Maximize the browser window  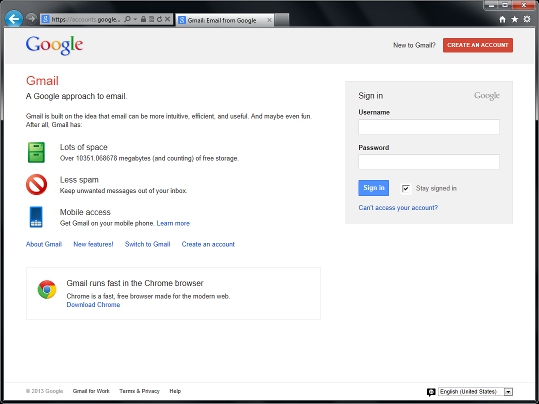tap(505, 5)
